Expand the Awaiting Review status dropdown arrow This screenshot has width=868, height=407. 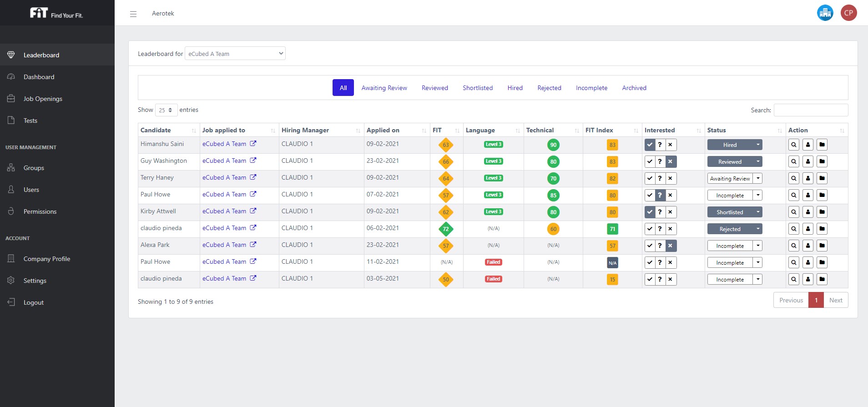(758, 179)
